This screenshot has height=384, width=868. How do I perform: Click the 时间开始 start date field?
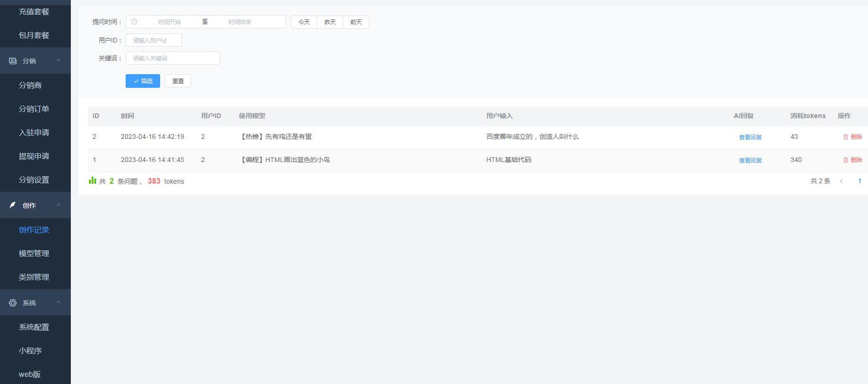170,22
